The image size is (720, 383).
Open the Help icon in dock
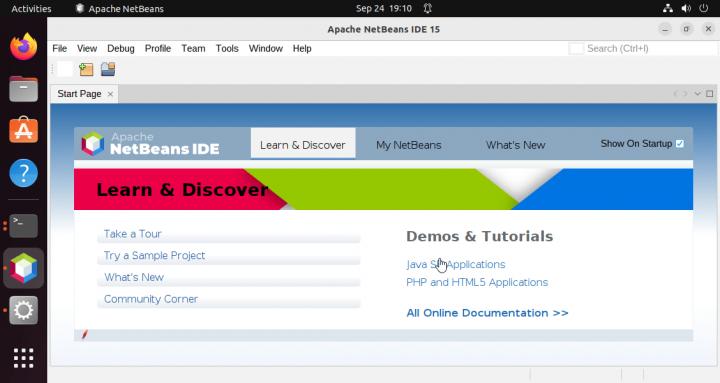pos(23,173)
